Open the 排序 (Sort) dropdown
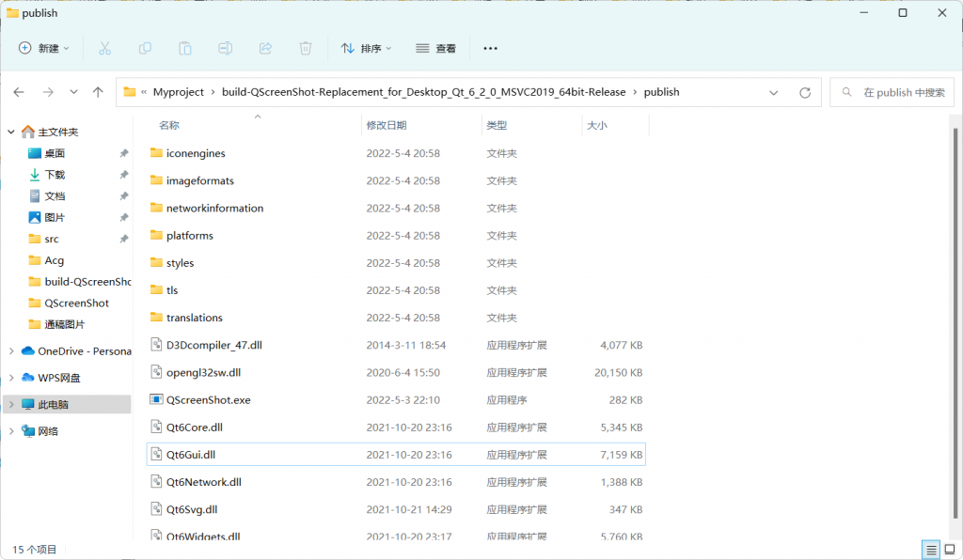The height and width of the screenshot is (560, 963). pos(366,49)
